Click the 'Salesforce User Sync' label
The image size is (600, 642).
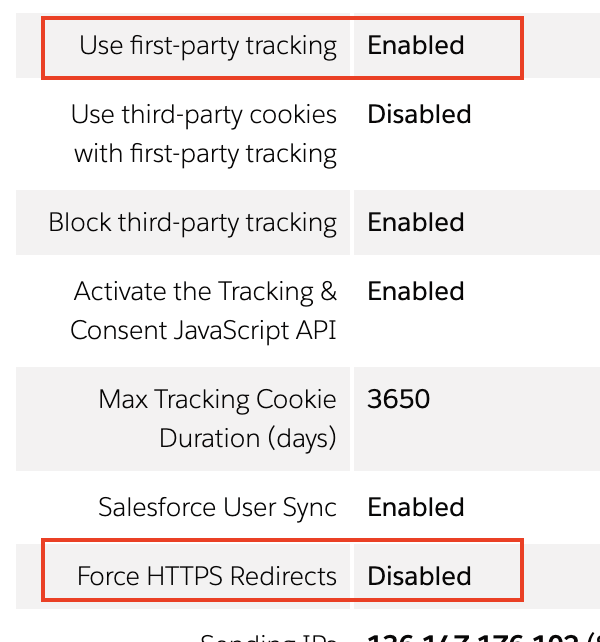click(217, 508)
